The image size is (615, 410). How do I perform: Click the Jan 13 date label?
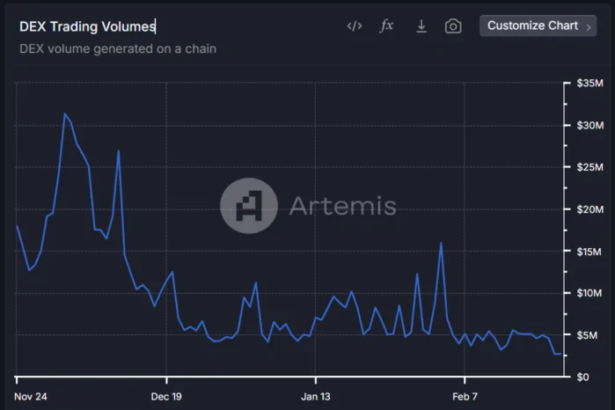(315, 397)
